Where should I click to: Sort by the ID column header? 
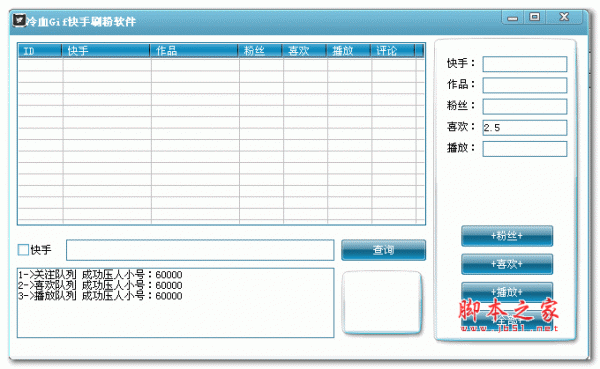coord(40,51)
